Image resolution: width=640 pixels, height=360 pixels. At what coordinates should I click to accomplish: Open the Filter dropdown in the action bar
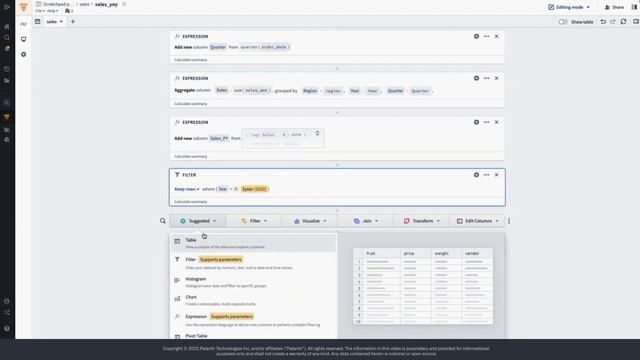click(254, 221)
